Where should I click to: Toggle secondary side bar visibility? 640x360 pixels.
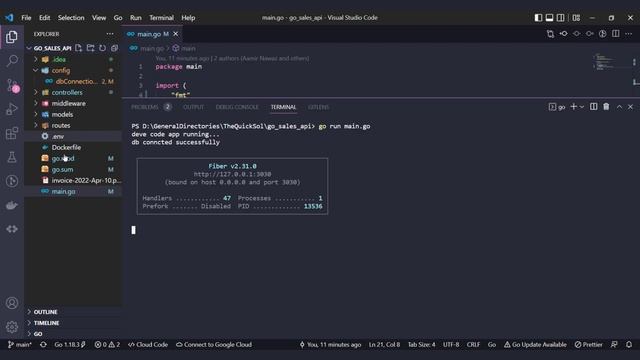(561, 18)
